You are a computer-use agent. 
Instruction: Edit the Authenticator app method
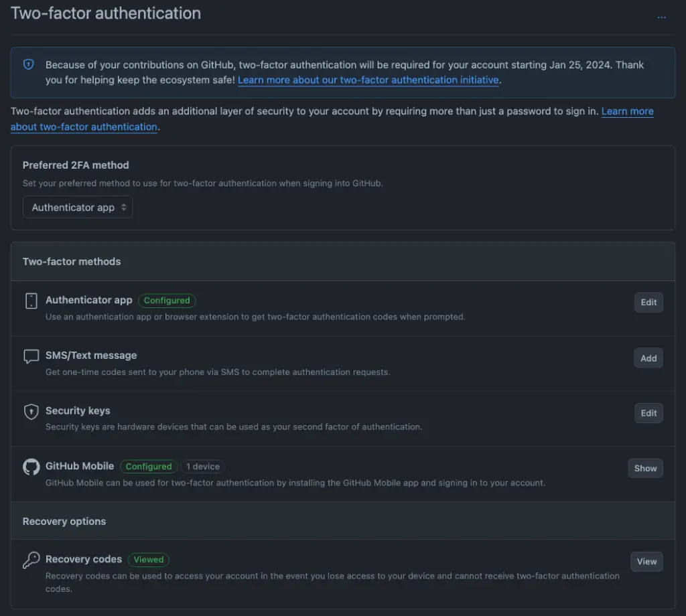[648, 303]
